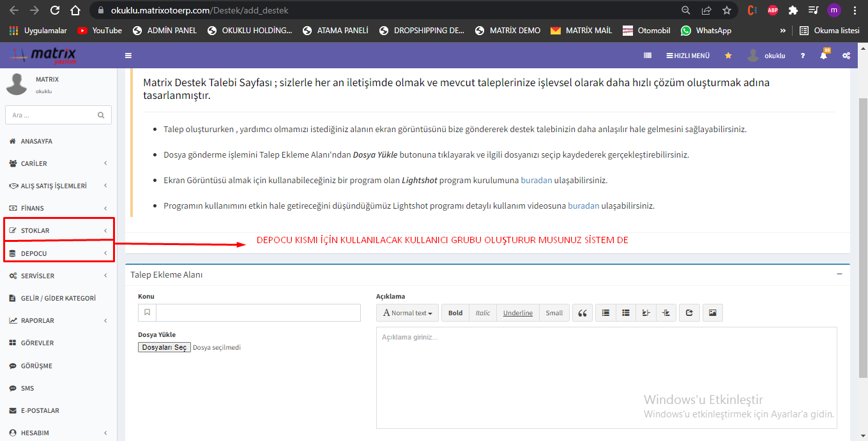The height and width of the screenshot is (441, 868).
Task: Collapse the Talep Ekleme Alanı panel
Action: (839, 274)
